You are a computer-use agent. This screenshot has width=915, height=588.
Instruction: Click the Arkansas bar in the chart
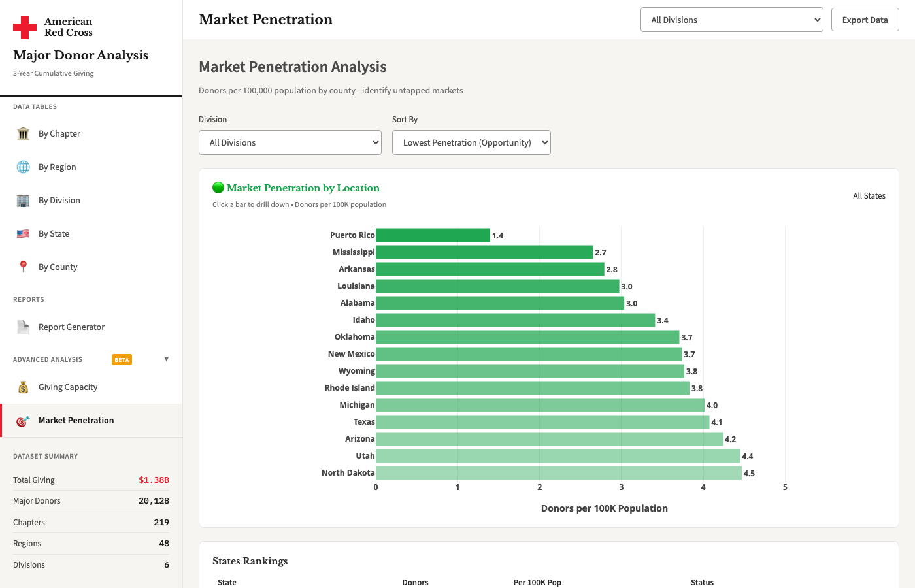[490, 269]
